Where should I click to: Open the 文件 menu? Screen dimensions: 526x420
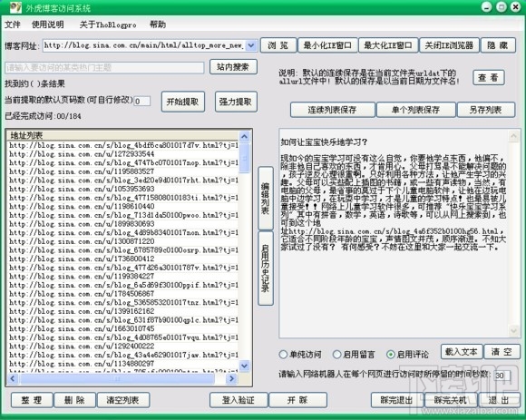pyautogui.click(x=13, y=24)
